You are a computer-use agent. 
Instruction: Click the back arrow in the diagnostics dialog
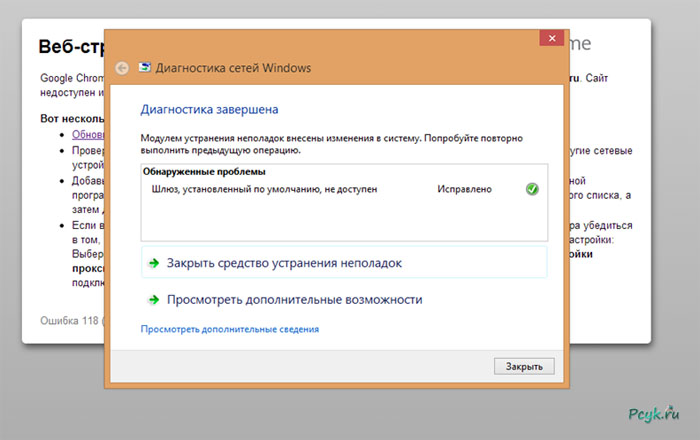(122, 68)
